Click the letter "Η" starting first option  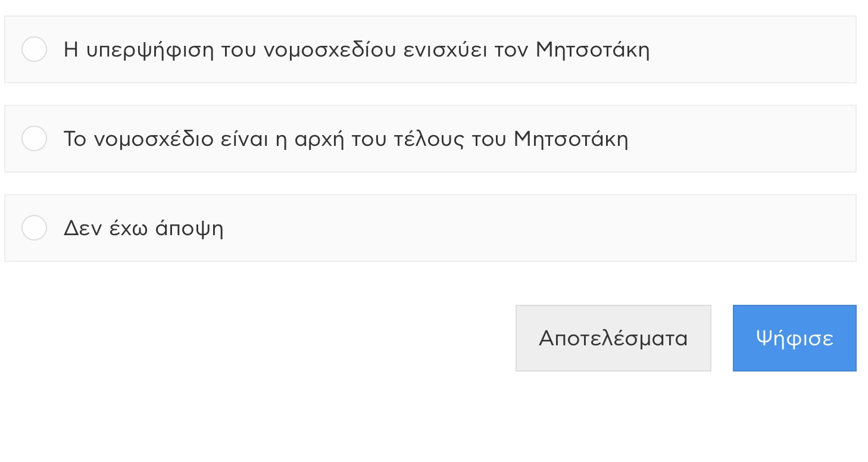(71, 50)
